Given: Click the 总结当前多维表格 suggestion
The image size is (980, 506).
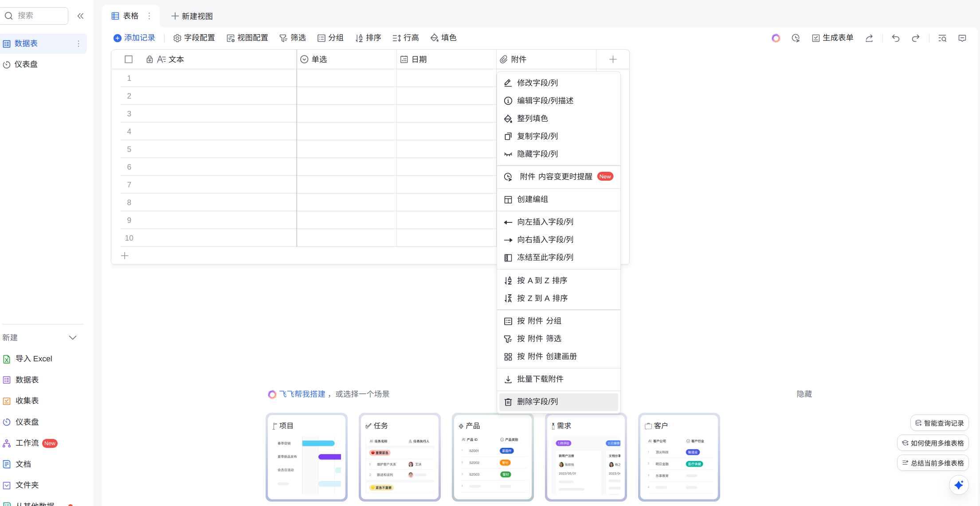Looking at the screenshot, I should click(933, 463).
